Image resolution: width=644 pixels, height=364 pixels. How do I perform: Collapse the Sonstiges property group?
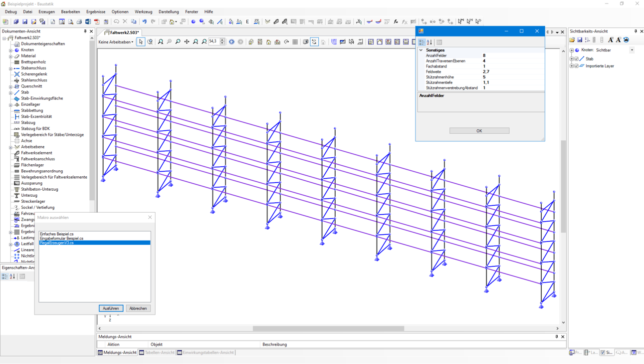coord(421,50)
